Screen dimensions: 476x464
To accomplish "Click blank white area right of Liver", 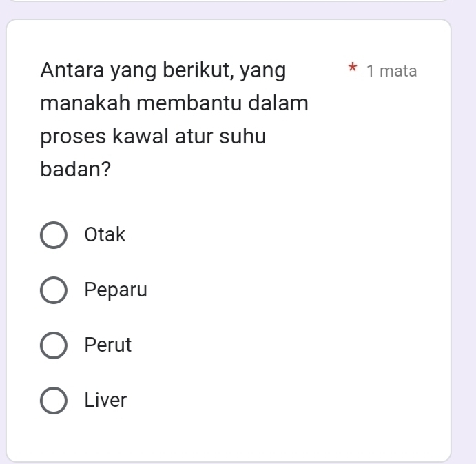I will (289, 401).
